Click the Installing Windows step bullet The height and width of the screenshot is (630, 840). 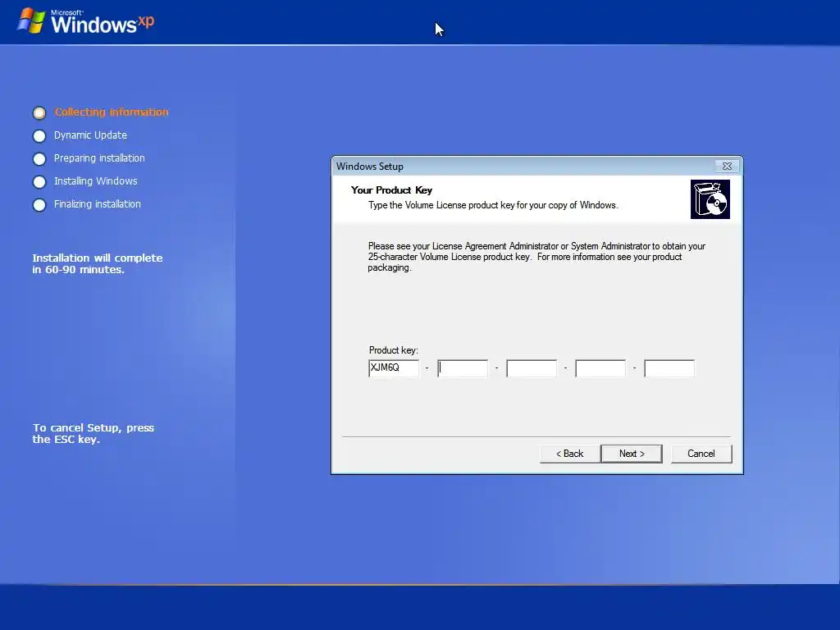click(39, 182)
